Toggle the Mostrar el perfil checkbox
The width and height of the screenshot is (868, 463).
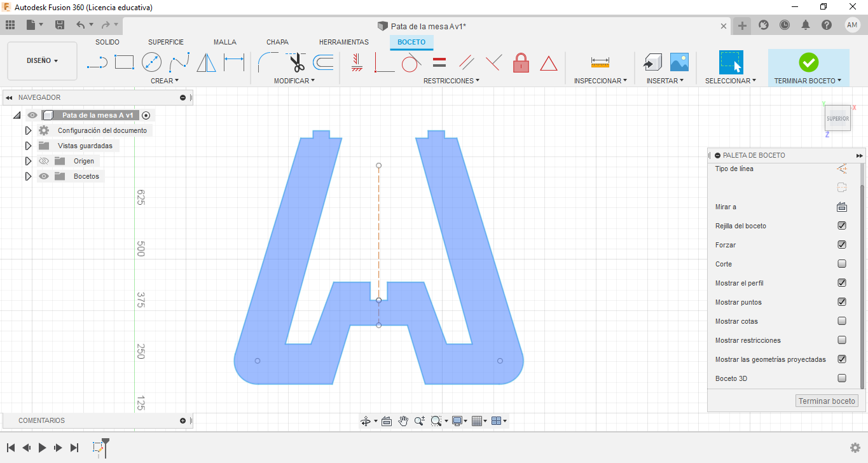842,283
